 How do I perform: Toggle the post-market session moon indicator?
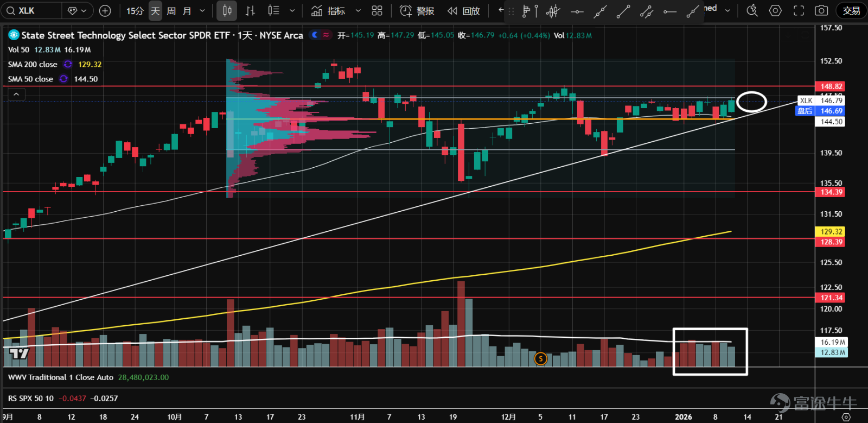[315, 35]
